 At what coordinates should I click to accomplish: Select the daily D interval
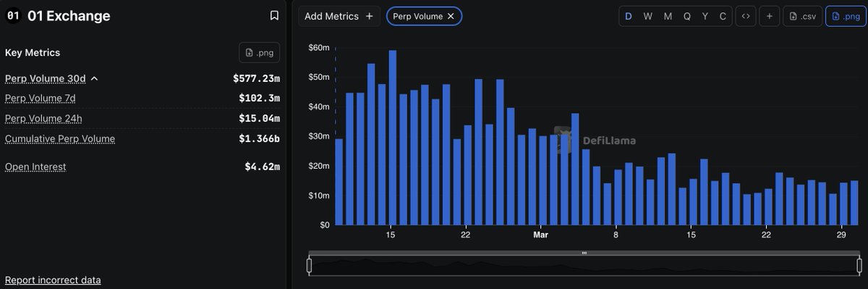click(x=628, y=16)
